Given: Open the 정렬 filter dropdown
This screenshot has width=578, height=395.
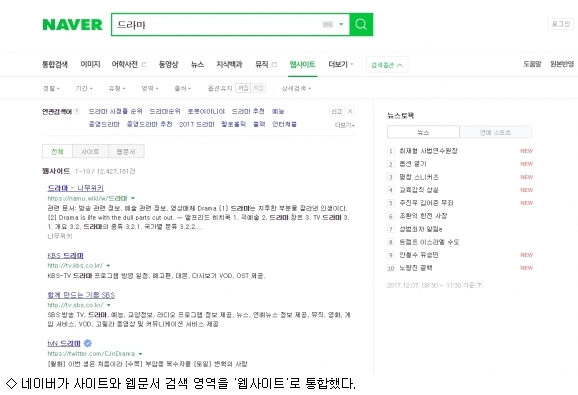Looking at the screenshot, I should point(51,88).
